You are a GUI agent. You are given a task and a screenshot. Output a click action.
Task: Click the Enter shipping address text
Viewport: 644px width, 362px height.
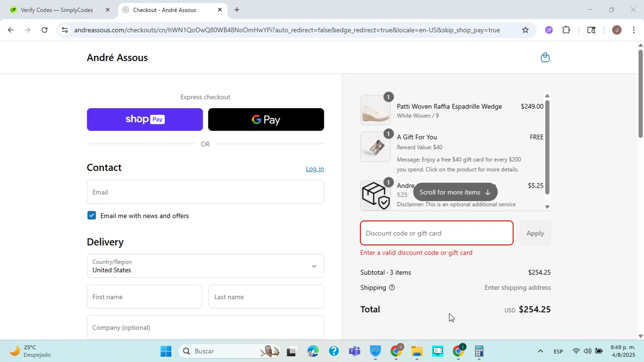click(x=517, y=288)
